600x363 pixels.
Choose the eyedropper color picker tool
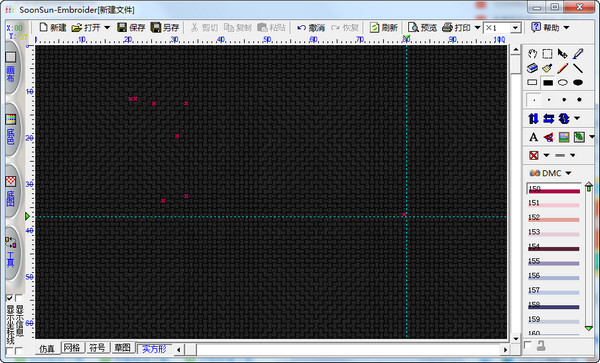tap(578, 54)
